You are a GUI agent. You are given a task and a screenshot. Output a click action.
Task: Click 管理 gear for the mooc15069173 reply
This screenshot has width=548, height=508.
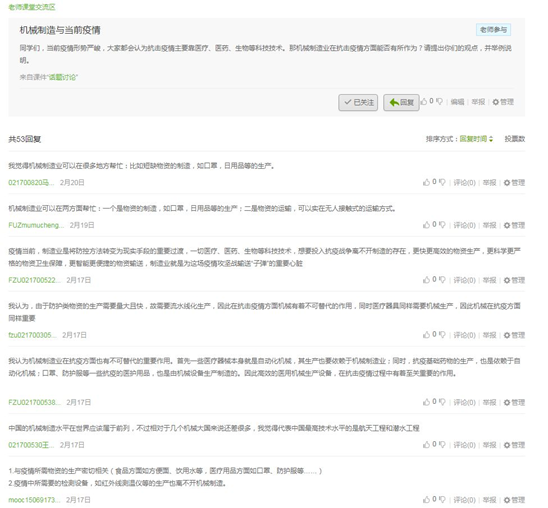(x=514, y=500)
